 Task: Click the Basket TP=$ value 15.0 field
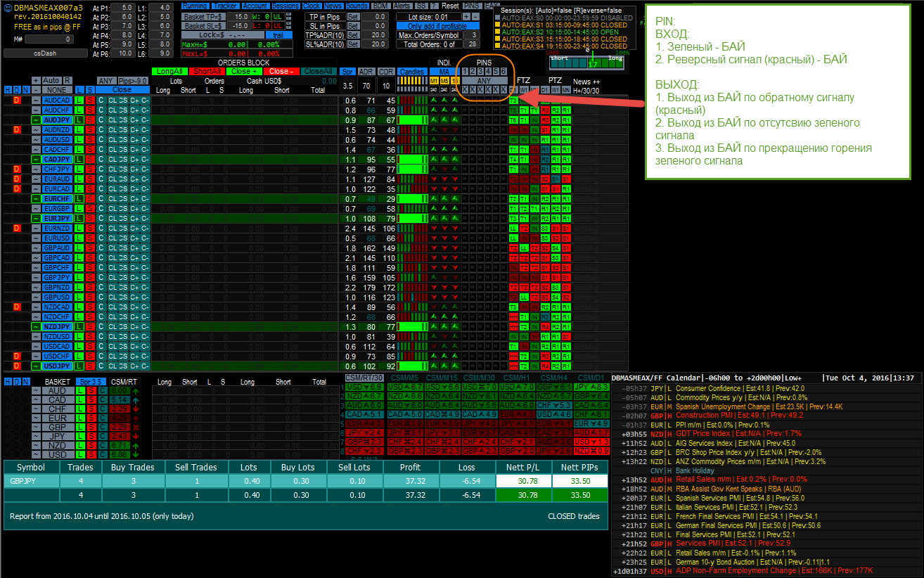tap(239, 16)
